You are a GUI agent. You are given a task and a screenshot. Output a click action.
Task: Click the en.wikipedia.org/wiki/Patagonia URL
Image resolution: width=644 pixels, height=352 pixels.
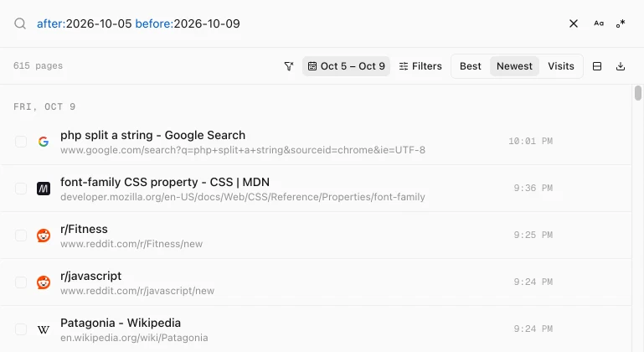[x=134, y=338]
